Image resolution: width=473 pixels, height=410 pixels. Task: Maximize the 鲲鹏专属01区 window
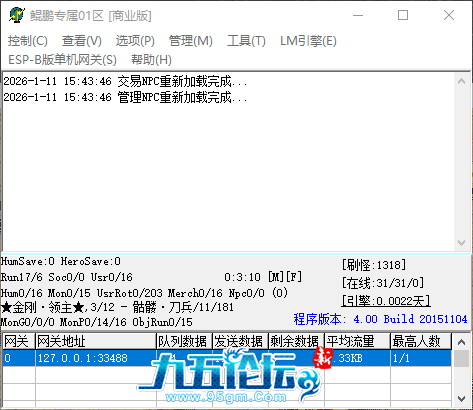403,15
